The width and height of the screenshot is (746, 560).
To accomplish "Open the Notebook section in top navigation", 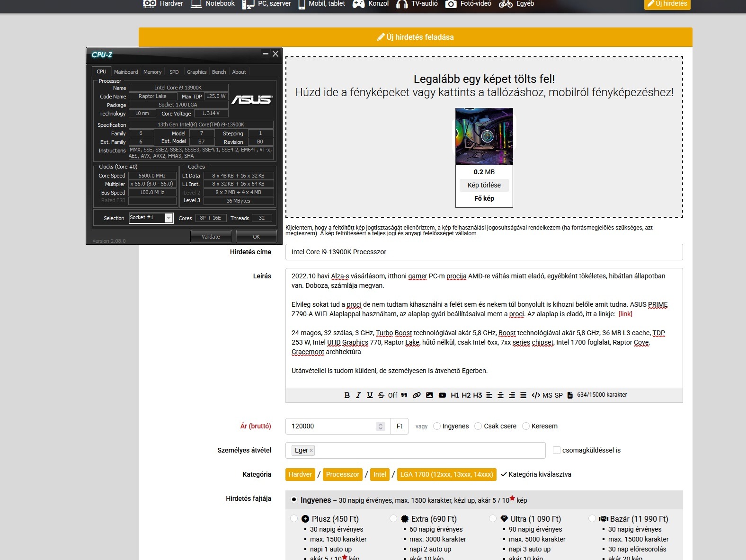I will [x=213, y=4].
